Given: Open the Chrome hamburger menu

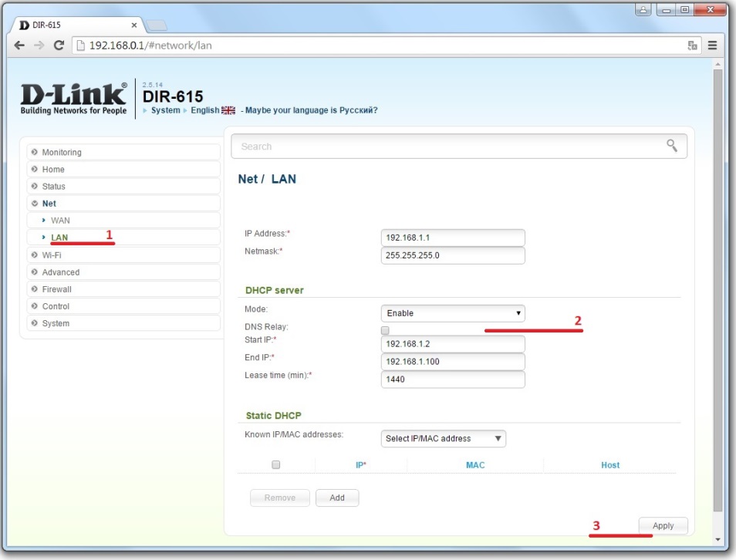Looking at the screenshot, I should tap(712, 45).
